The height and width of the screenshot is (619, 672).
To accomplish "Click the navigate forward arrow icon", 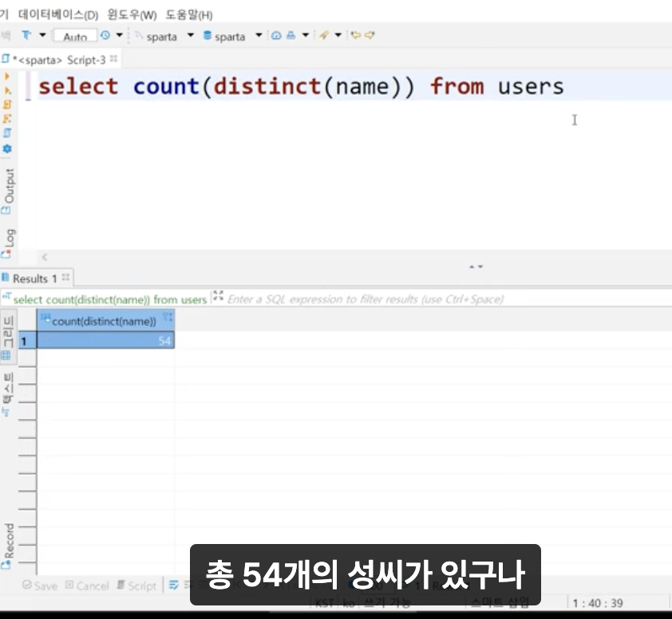I will 370,35.
